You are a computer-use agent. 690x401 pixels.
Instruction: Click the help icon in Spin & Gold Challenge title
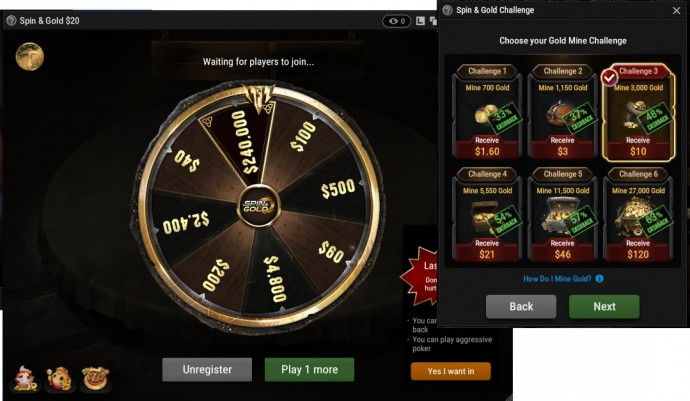click(448, 10)
